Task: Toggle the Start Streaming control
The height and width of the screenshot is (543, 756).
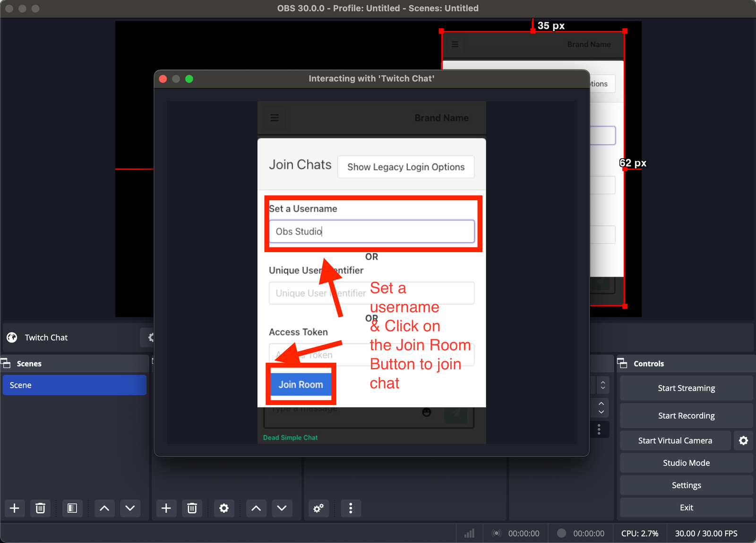Action: (x=686, y=388)
